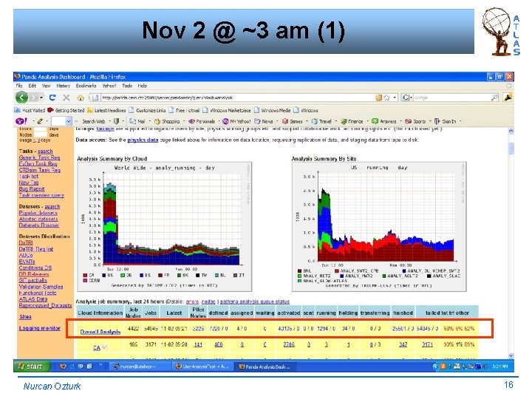Open Free Hotmail bookmark
The image size is (532, 399).
(x=183, y=110)
